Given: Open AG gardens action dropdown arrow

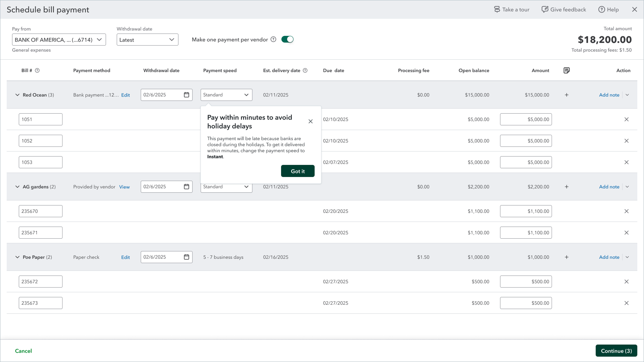Looking at the screenshot, I should (627, 187).
